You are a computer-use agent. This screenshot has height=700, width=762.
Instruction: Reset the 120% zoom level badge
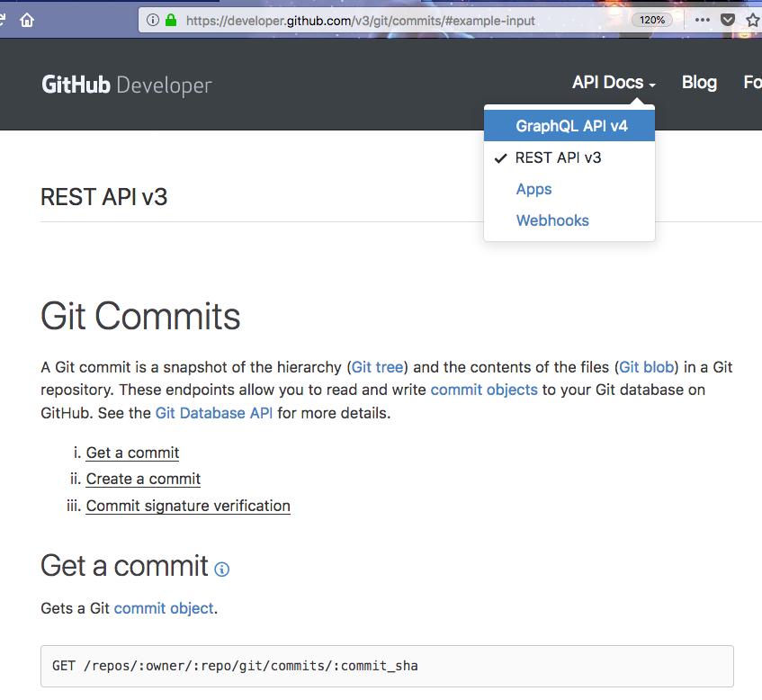[651, 20]
